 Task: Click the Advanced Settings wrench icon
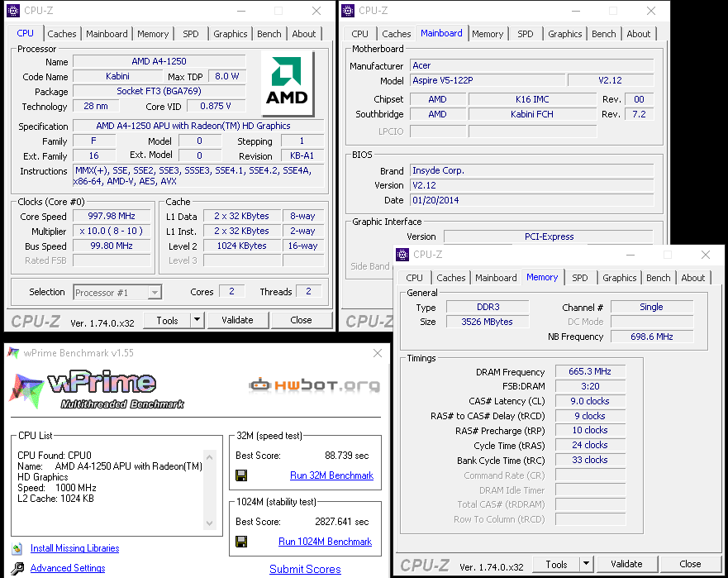(17, 568)
